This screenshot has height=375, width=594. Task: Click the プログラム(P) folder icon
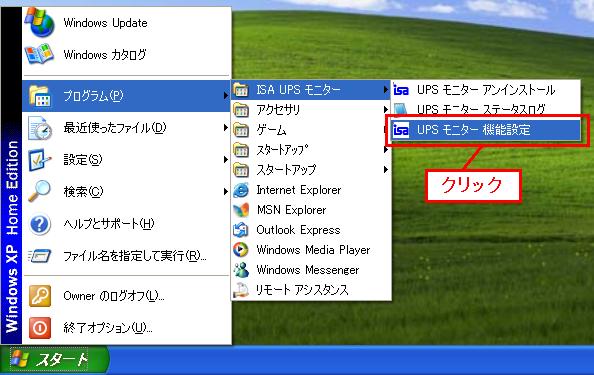tap(39, 96)
